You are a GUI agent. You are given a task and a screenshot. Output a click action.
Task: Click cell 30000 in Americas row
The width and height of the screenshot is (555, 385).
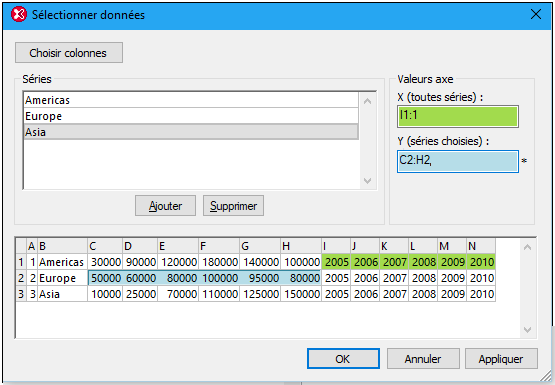(105, 262)
